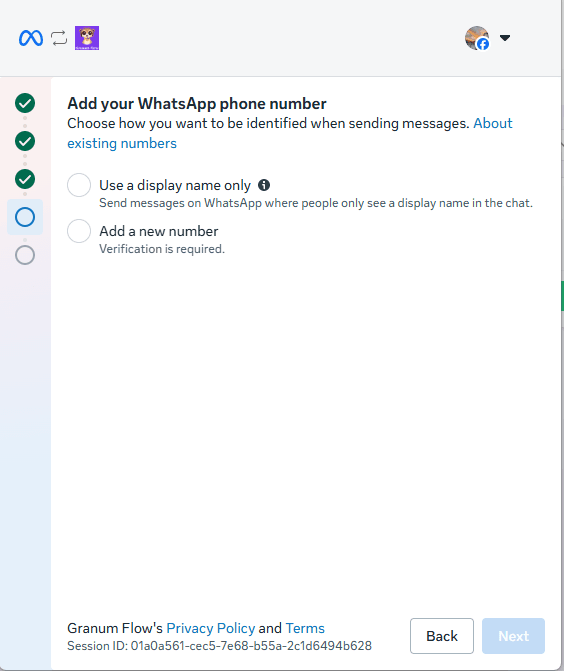Click the Back button
This screenshot has width=564, height=671.
tap(442, 636)
